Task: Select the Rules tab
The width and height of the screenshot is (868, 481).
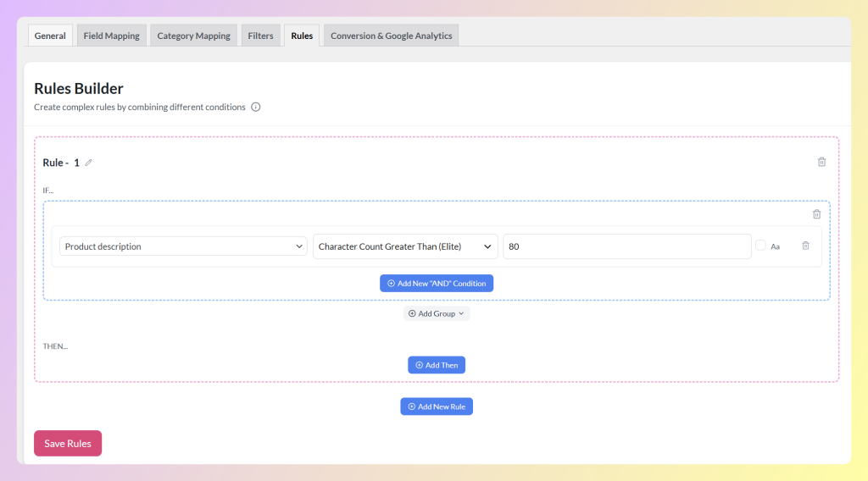Action: (x=302, y=36)
